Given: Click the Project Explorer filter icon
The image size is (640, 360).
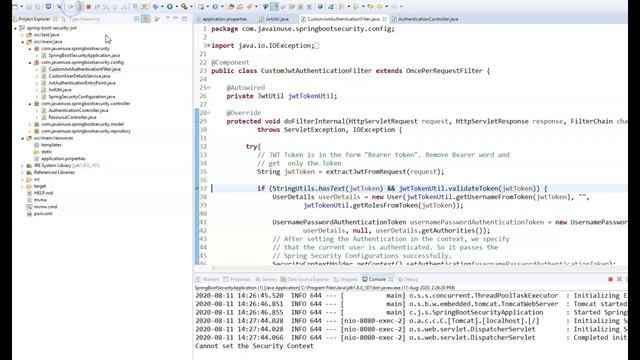Looking at the screenshot, I should tap(157, 19).
